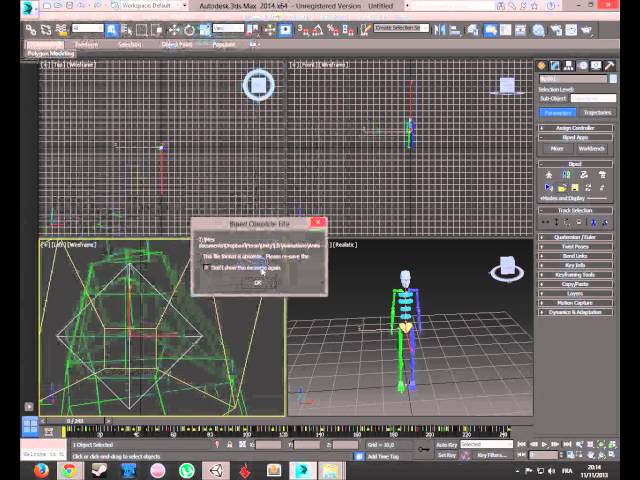Open the Render Setup icon

556,30
